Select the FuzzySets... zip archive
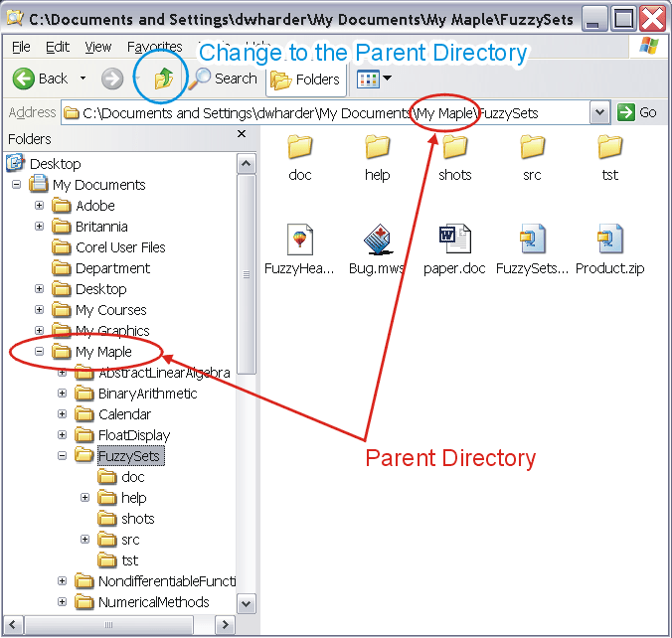 pos(532,249)
